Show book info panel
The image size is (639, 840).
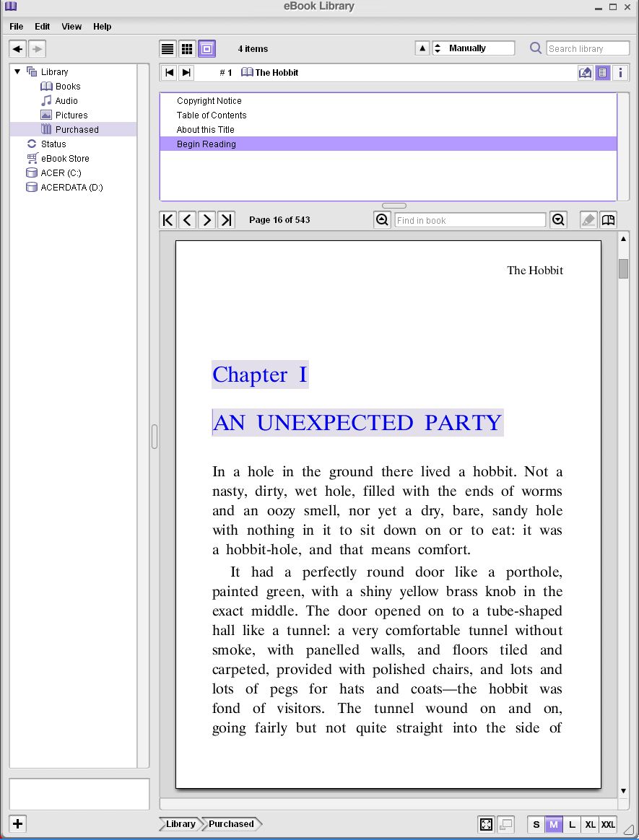(620, 72)
